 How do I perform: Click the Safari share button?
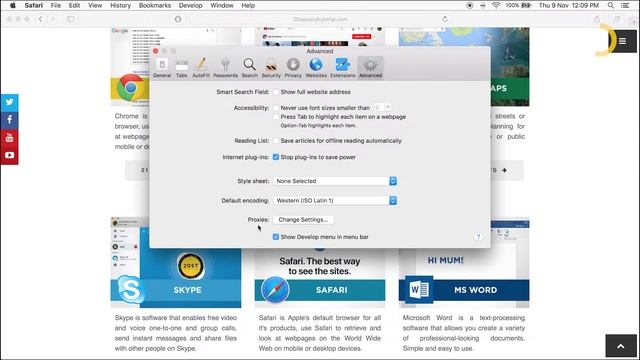coord(597,19)
